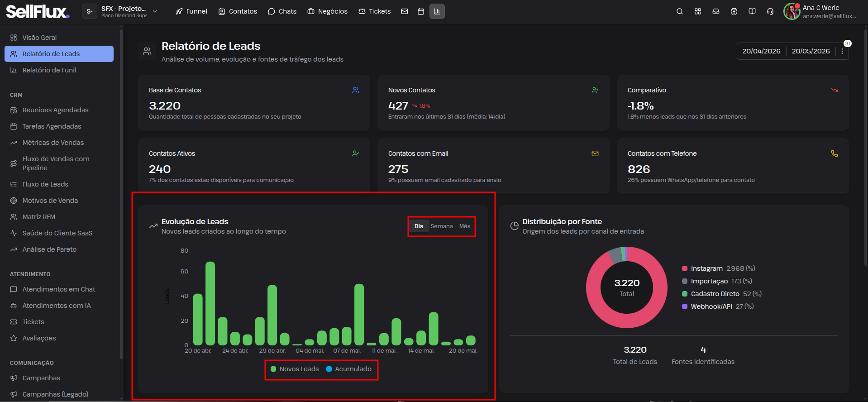
Task: Open the date range options menu
Action: click(x=842, y=51)
